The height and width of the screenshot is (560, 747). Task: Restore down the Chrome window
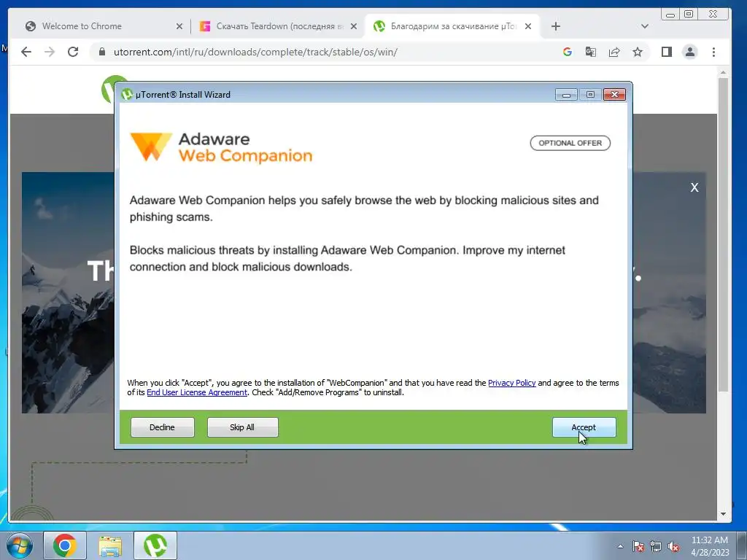click(689, 15)
